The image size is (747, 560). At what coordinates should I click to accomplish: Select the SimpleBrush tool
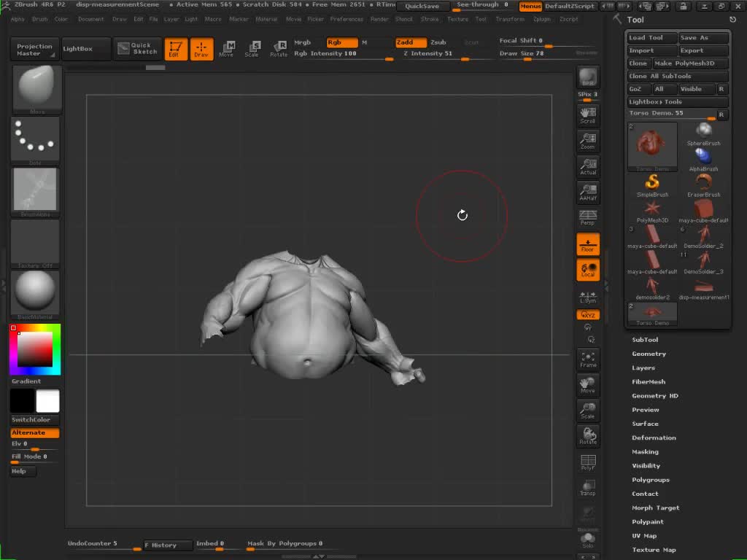[x=652, y=185]
